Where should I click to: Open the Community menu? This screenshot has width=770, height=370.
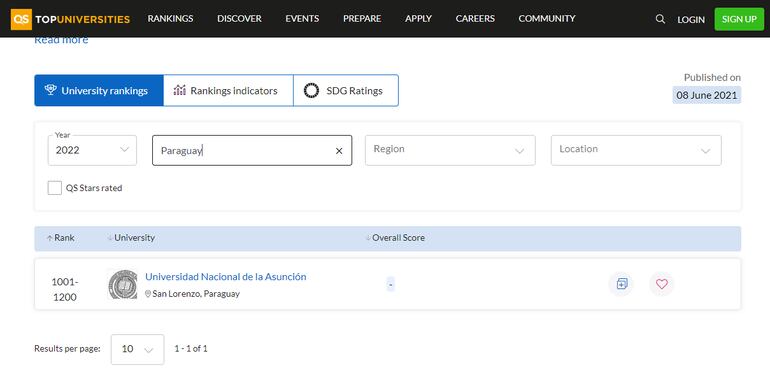pos(547,19)
